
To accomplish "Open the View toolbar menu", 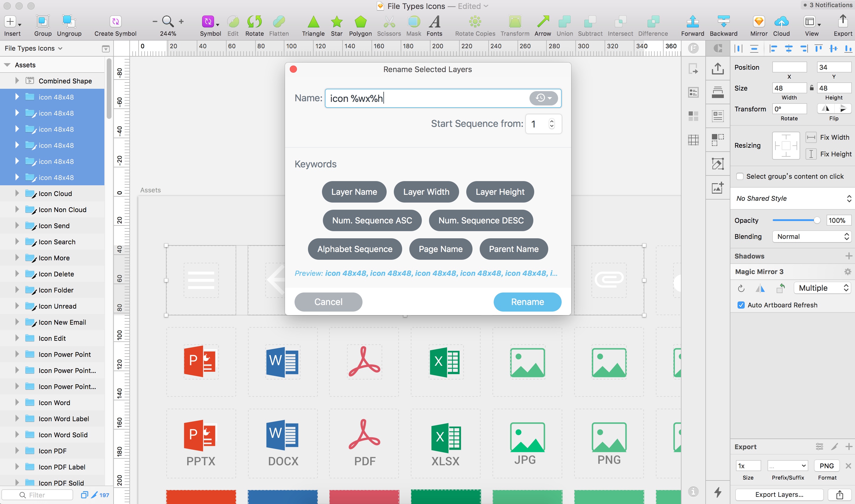I will [x=811, y=22].
